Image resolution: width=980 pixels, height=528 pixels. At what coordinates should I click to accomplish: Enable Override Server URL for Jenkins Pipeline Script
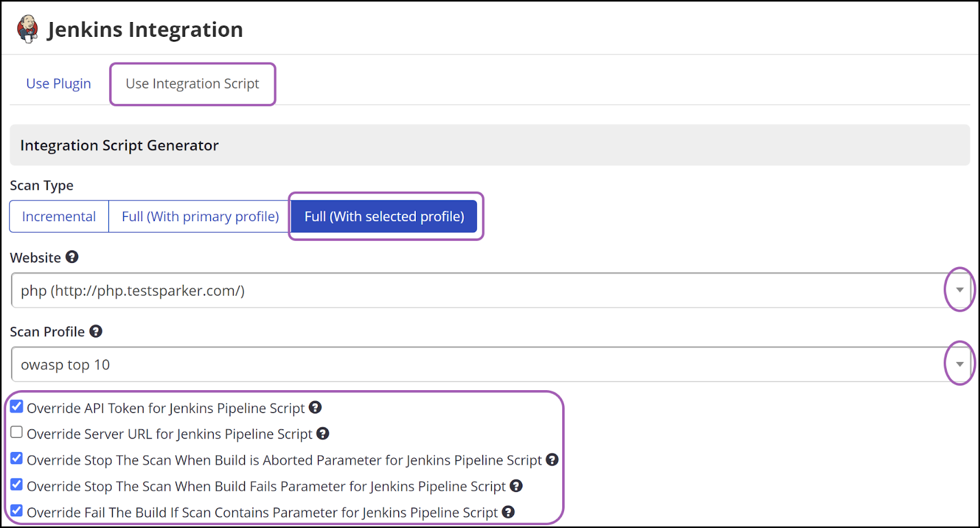click(x=16, y=432)
